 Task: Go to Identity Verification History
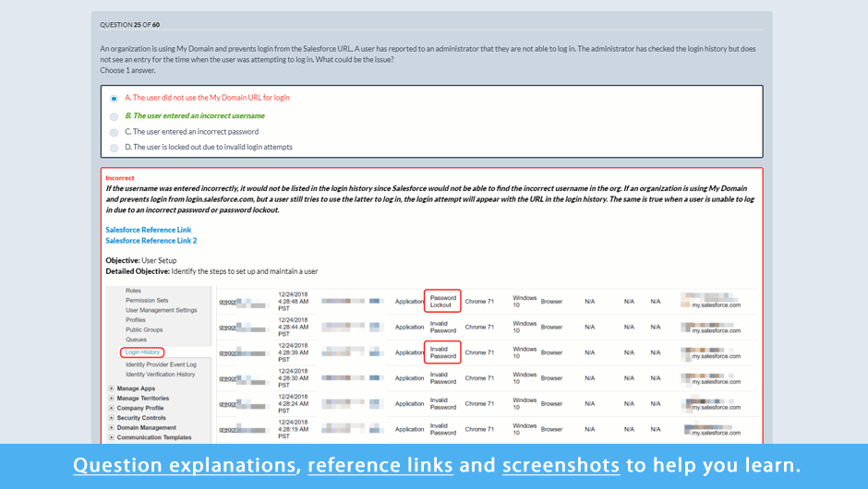click(161, 375)
